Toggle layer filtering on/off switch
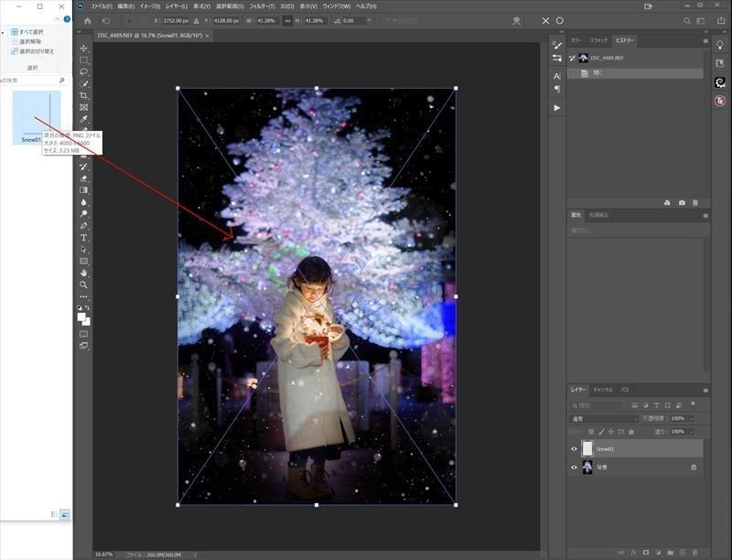This screenshot has height=560, width=732. (x=694, y=404)
